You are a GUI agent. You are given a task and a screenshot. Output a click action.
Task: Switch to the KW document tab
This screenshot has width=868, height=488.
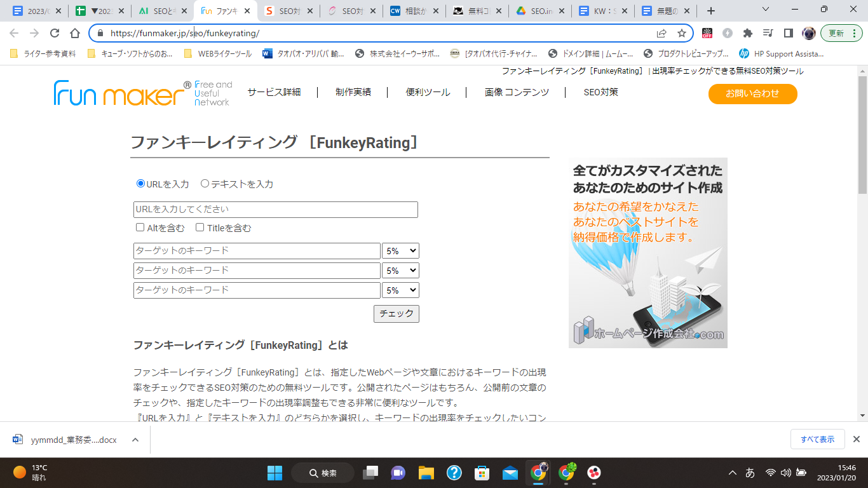coord(602,11)
